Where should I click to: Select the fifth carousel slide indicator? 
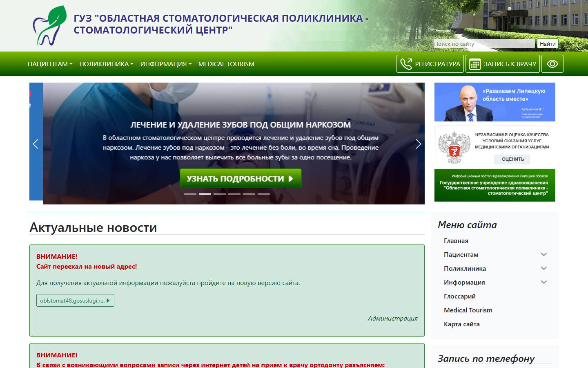[x=249, y=194]
